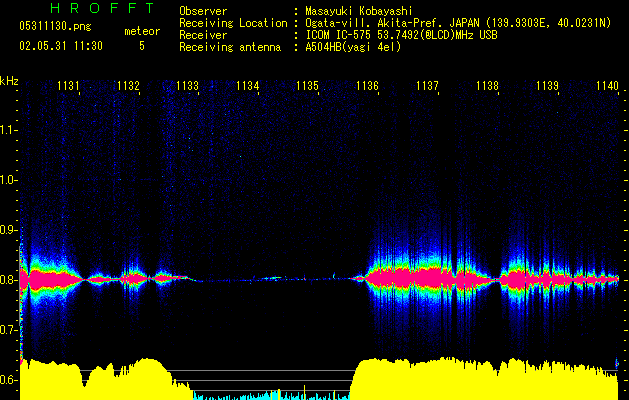Click the 1135 time marker

pyautogui.click(x=307, y=86)
